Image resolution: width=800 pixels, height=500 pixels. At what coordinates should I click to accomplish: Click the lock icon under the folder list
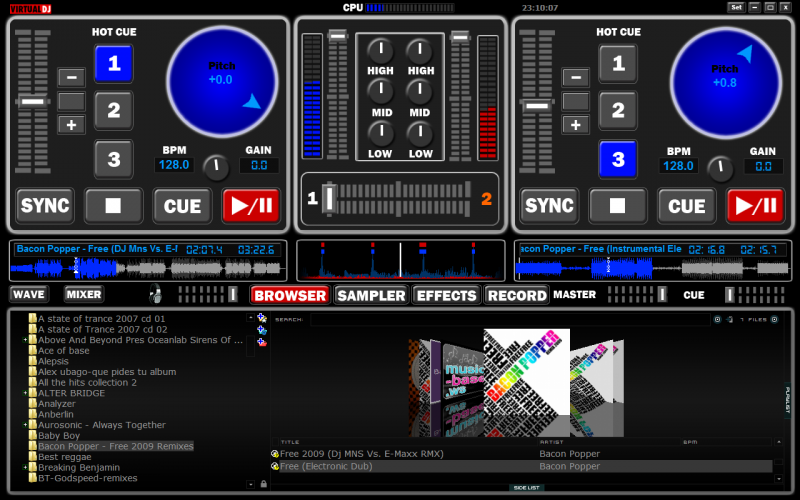click(x=264, y=483)
